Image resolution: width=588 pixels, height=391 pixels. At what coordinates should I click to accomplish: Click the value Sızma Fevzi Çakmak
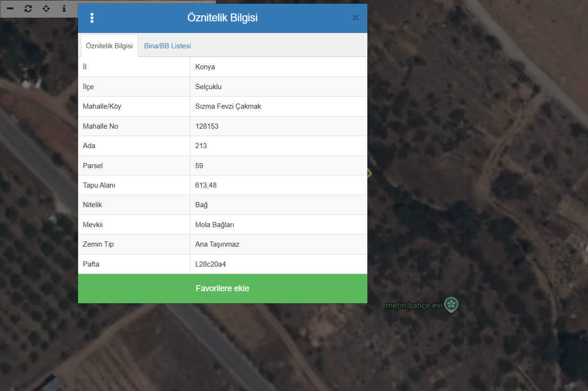[x=228, y=106]
